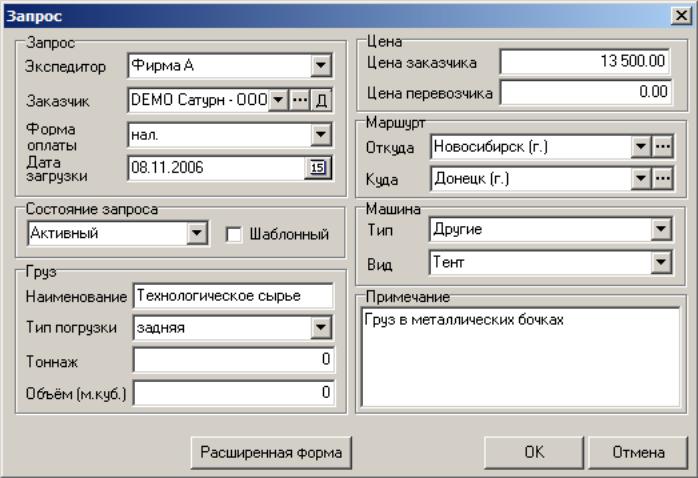The image size is (698, 478).
Task: Click the ellipsis button next to Заказчик
Action: click(x=299, y=100)
